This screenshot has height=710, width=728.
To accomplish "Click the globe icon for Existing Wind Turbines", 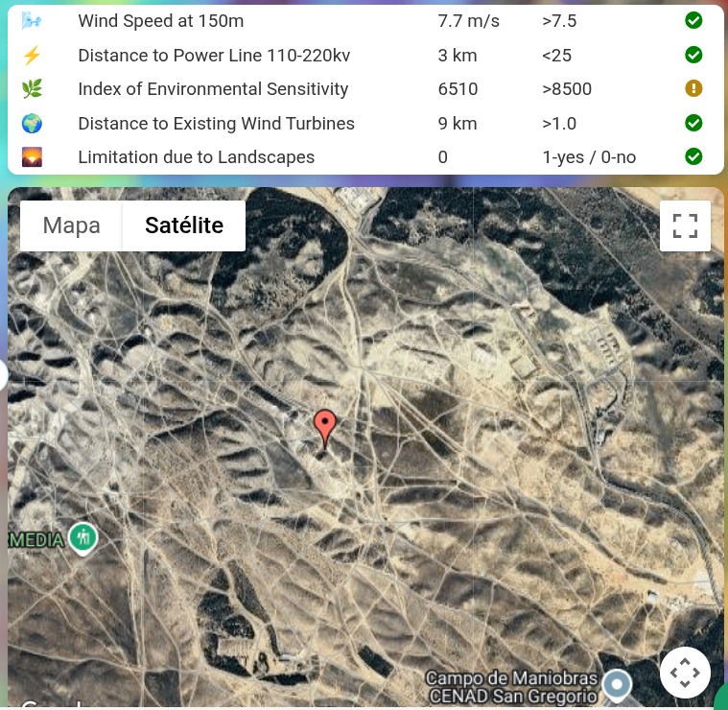I will [32, 124].
